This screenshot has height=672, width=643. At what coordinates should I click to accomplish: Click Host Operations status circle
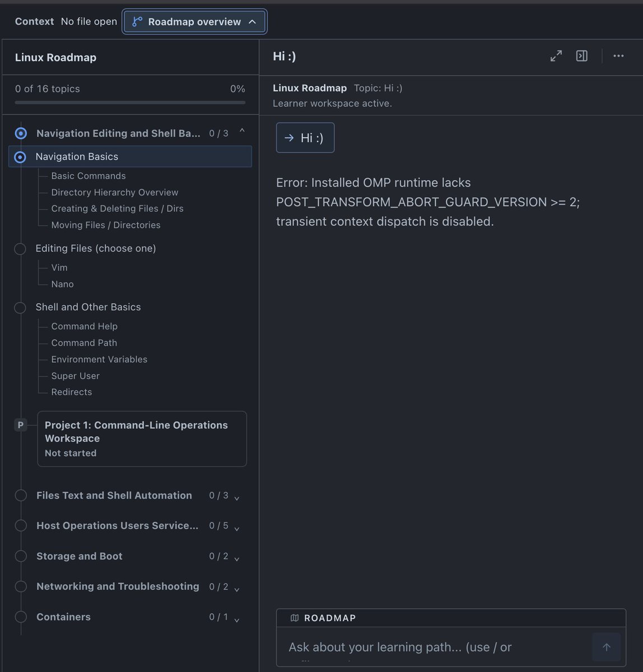(21, 526)
